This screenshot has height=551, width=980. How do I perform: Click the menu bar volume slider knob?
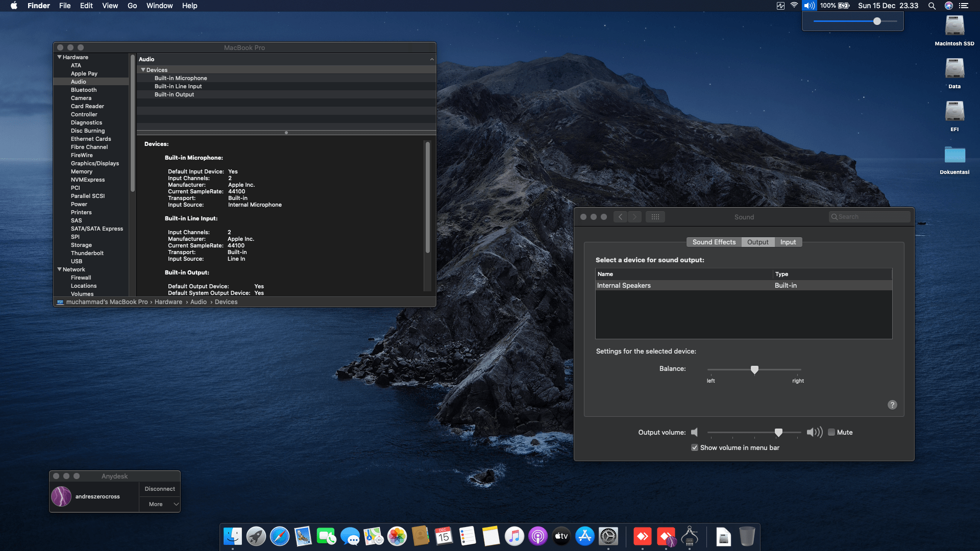pos(877,21)
